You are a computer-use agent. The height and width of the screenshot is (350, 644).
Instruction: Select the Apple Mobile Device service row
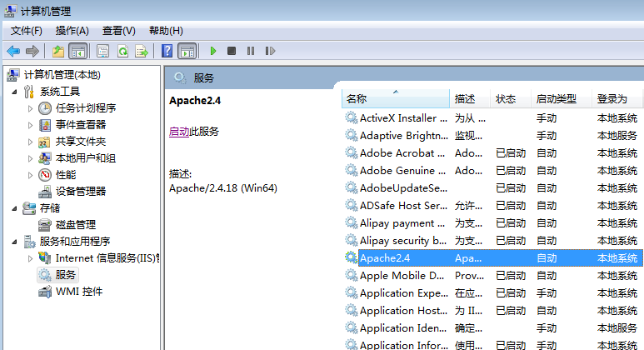tap(401, 275)
